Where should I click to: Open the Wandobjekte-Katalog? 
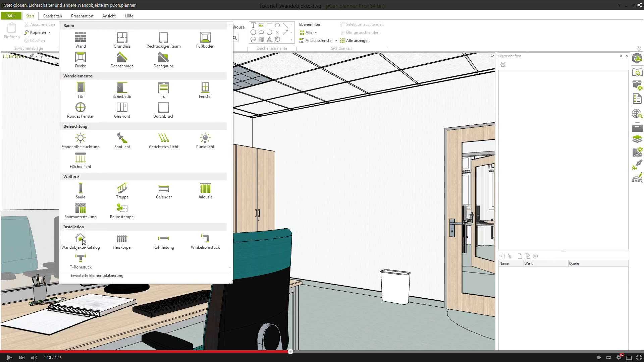[x=80, y=239]
